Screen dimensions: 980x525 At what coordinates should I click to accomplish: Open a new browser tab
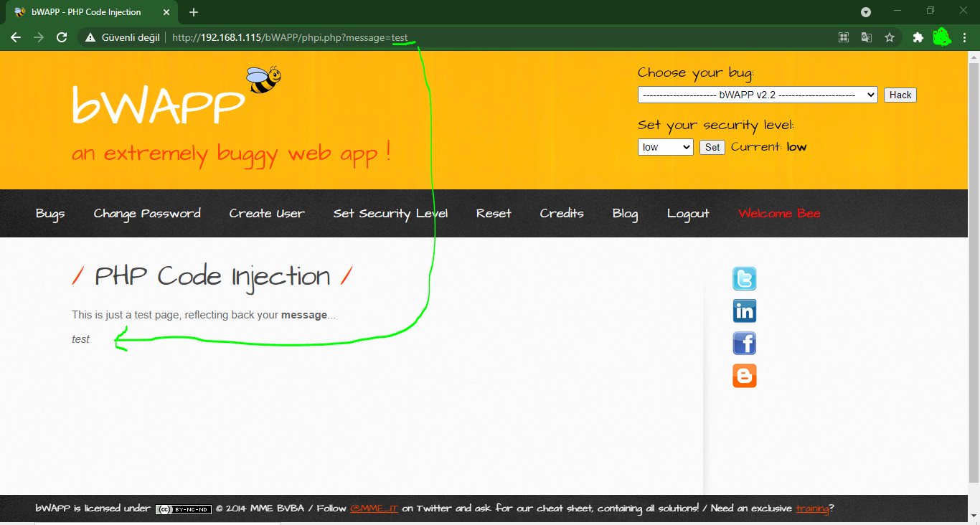pyautogui.click(x=194, y=12)
